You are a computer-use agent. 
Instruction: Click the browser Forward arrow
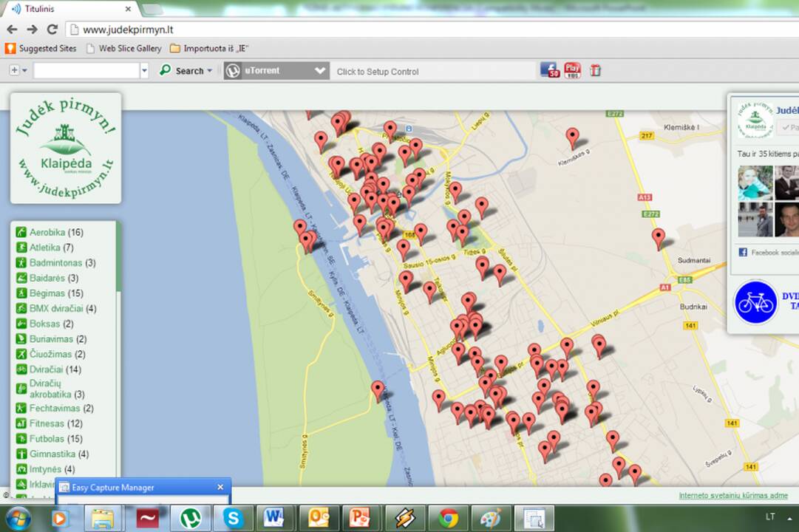click(32, 30)
